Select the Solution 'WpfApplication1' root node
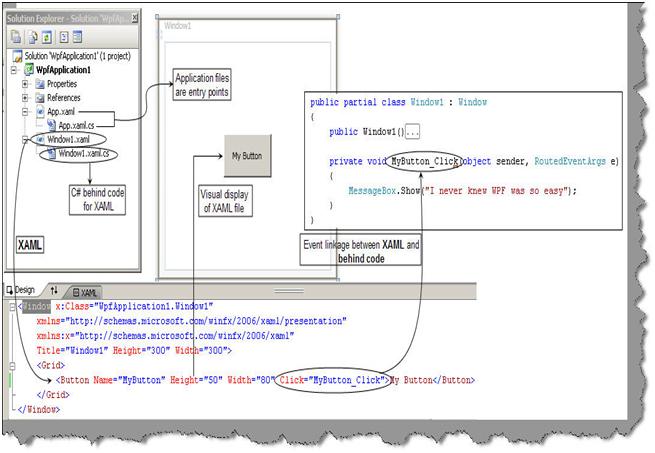This screenshot has height=453, width=655. pyautogui.click(x=77, y=56)
